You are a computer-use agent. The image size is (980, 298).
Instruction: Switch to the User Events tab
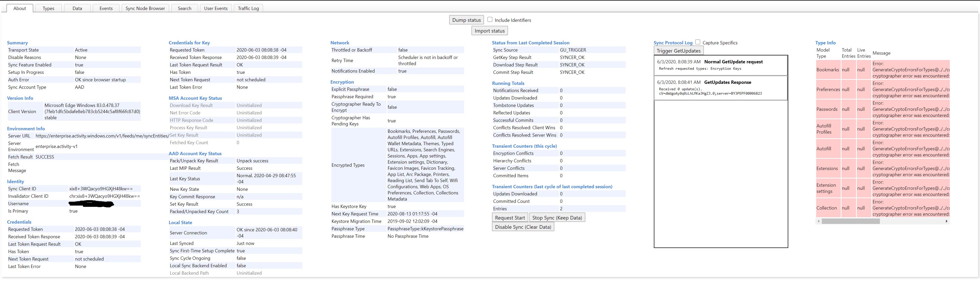pos(216,8)
